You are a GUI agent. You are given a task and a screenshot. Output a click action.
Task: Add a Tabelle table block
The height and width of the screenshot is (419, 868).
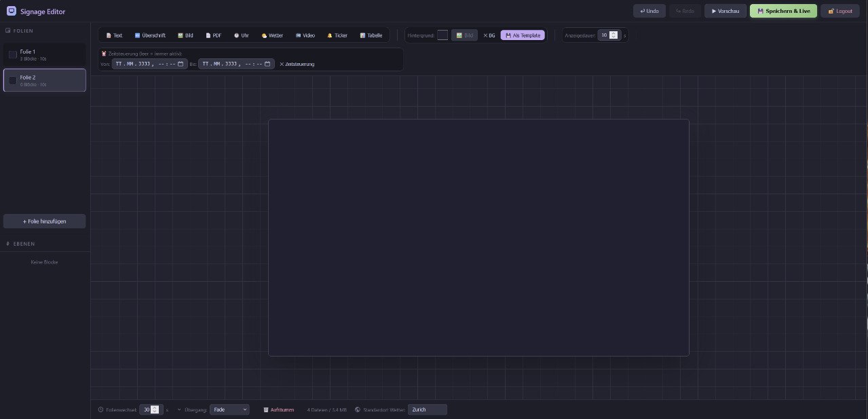tap(371, 35)
